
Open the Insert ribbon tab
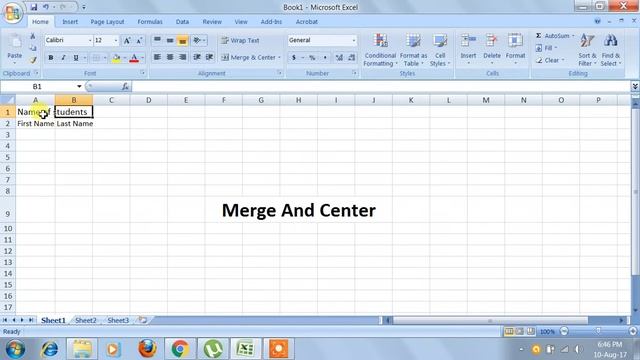tap(70, 22)
